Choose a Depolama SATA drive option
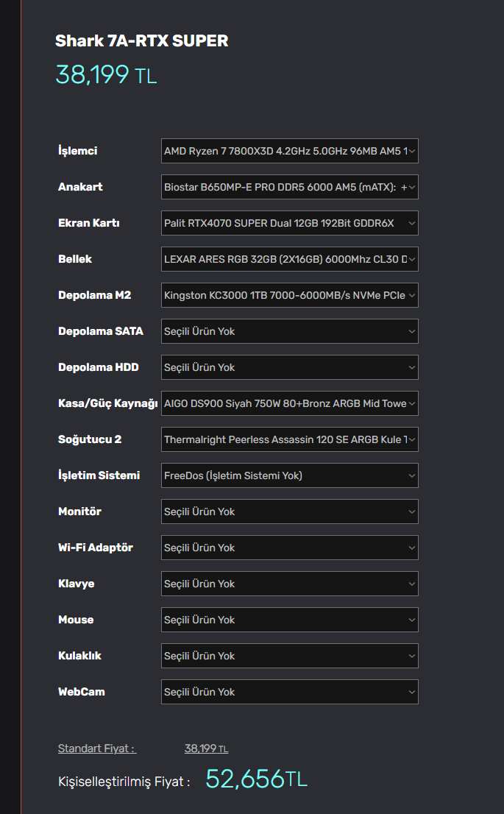This screenshot has width=504, height=814. point(289,332)
